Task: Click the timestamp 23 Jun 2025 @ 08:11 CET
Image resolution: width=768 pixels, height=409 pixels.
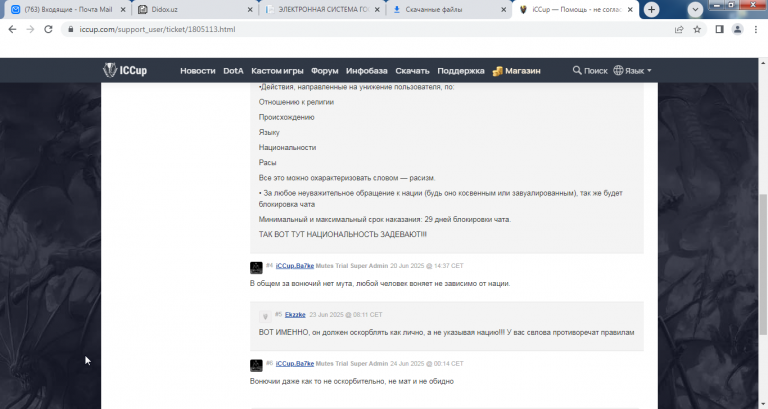Action: [346, 315]
